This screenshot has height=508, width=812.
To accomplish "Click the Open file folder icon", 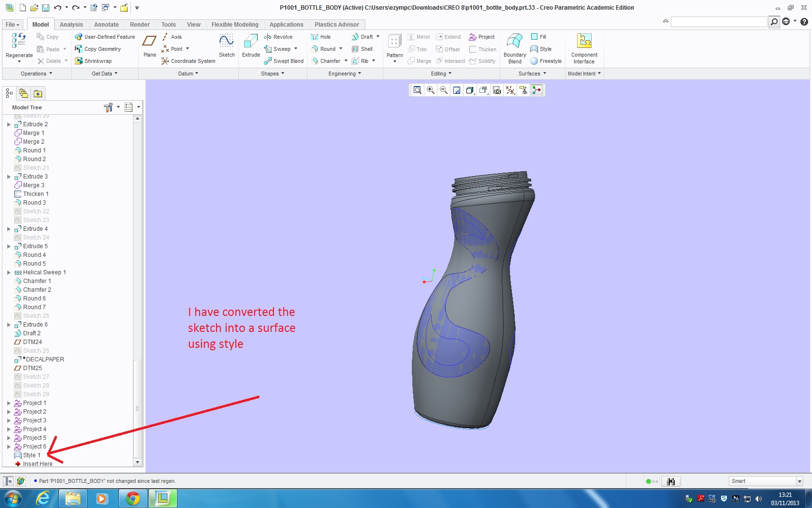I will pyautogui.click(x=34, y=8).
